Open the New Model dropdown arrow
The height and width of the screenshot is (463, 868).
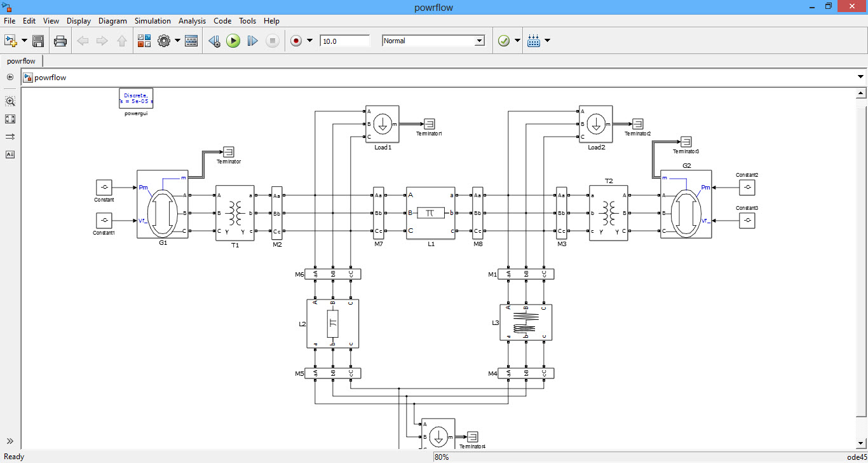click(24, 41)
